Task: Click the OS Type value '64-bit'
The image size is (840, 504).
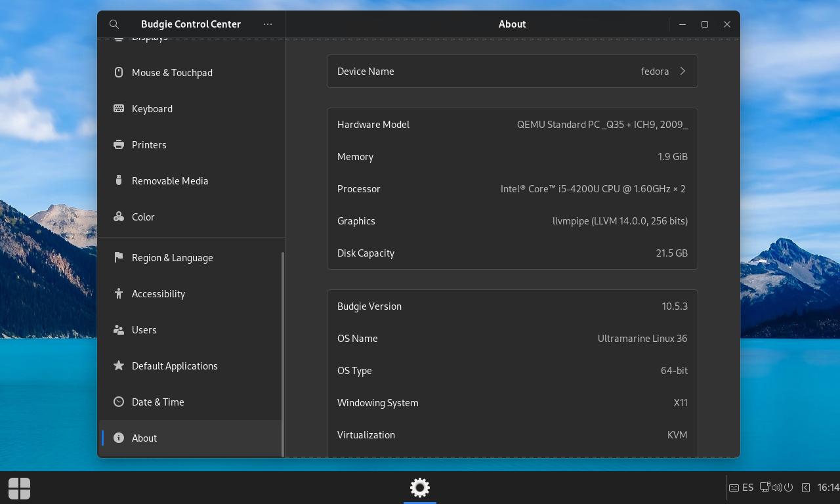Action: [x=674, y=370]
